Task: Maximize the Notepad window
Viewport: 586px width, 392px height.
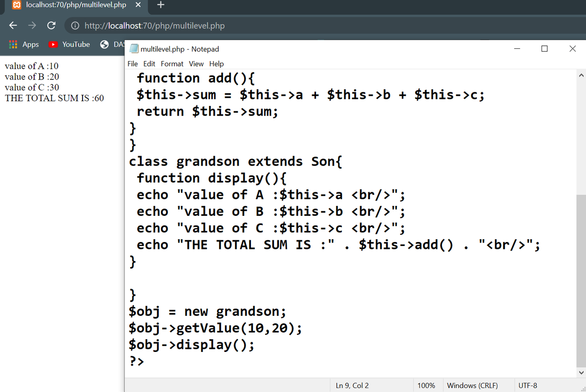Action: [x=544, y=49]
